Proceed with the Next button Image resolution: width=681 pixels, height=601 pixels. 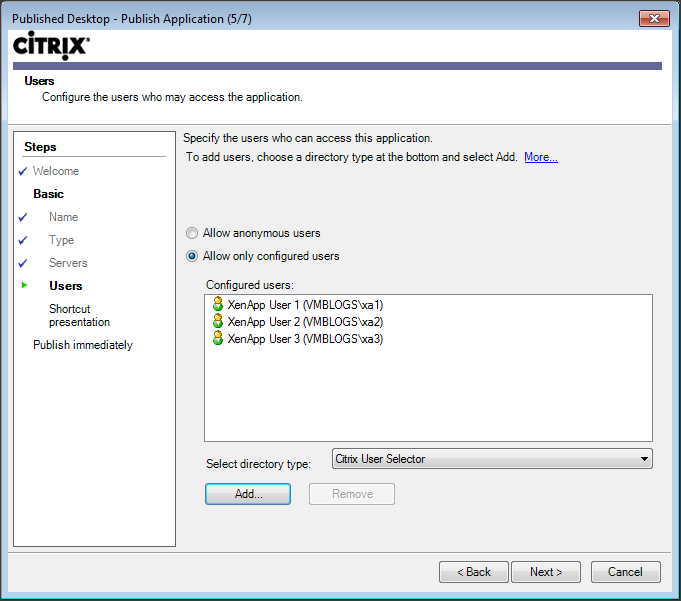546,572
